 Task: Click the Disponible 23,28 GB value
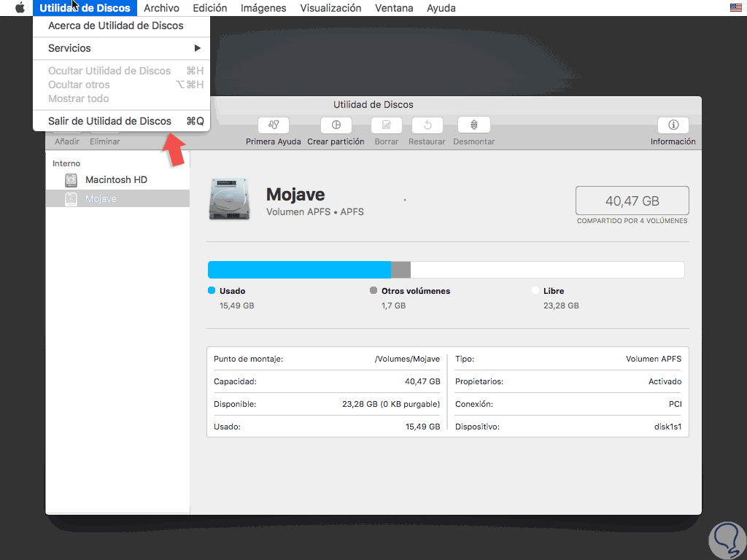click(x=391, y=404)
